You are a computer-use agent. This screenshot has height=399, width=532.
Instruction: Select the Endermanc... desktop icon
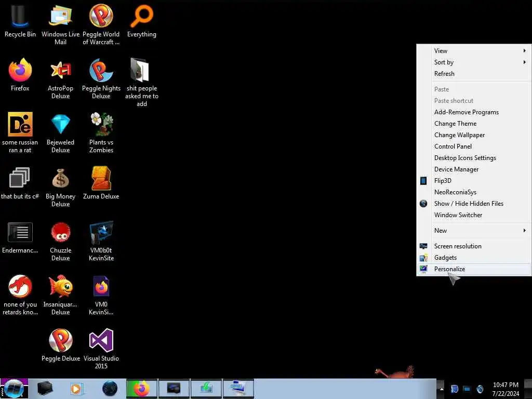(x=20, y=237)
